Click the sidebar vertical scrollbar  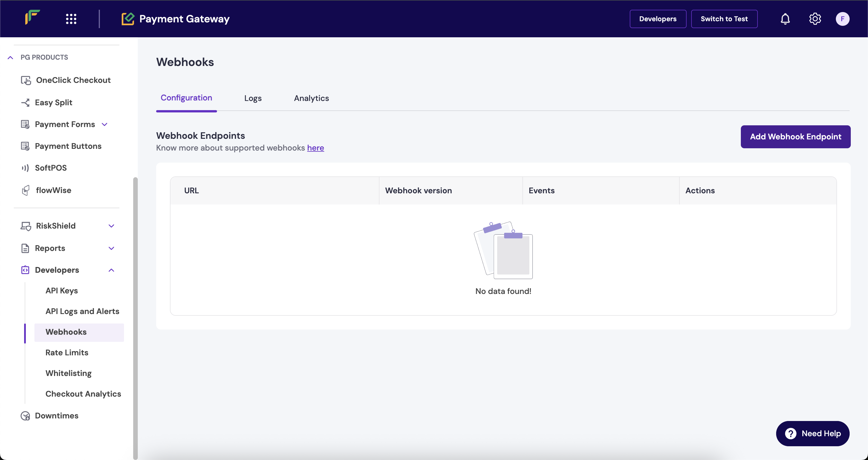pyautogui.click(x=135, y=317)
